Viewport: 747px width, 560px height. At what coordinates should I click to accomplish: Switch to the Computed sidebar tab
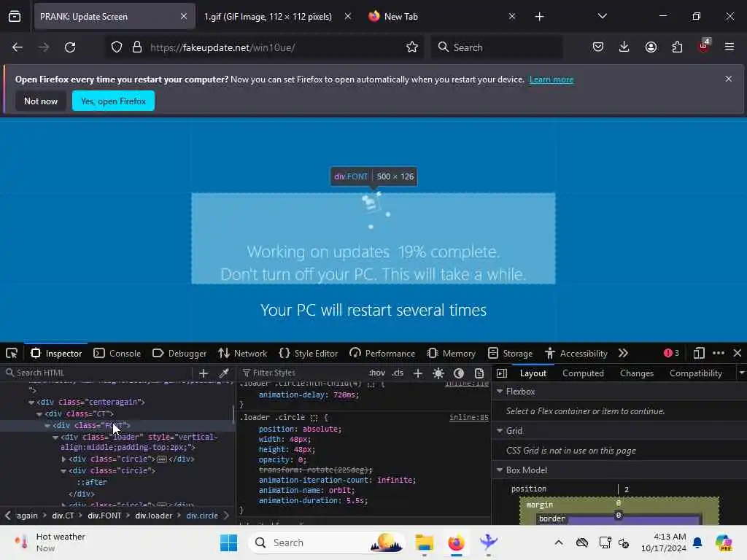pyautogui.click(x=583, y=373)
